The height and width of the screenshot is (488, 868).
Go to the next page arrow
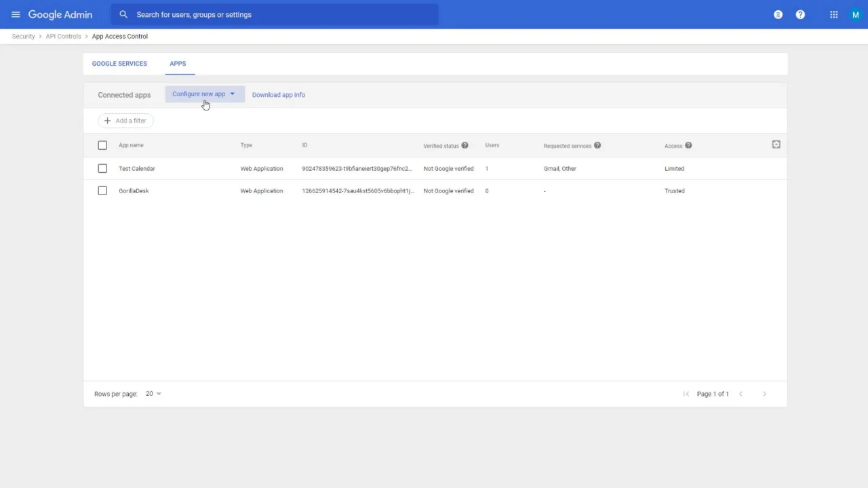pos(764,394)
